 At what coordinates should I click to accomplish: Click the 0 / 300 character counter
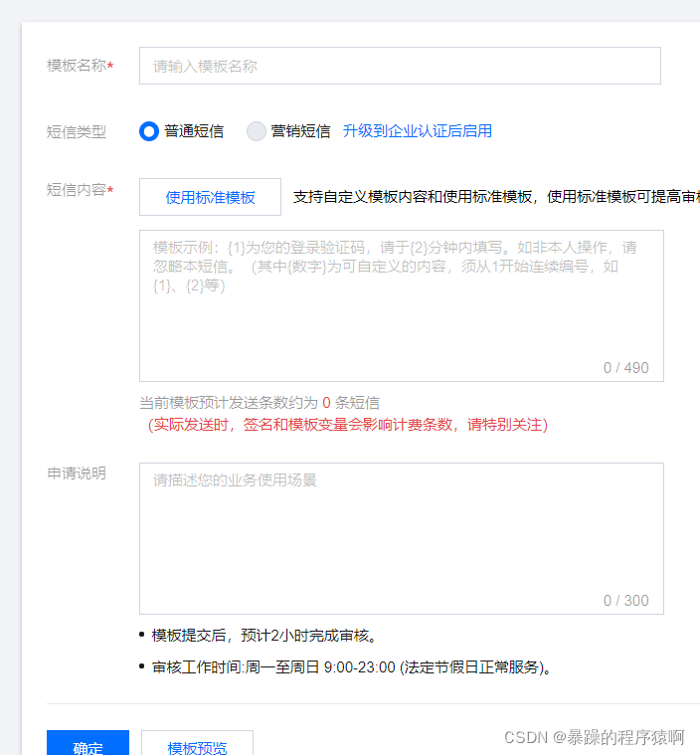(625, 601)
